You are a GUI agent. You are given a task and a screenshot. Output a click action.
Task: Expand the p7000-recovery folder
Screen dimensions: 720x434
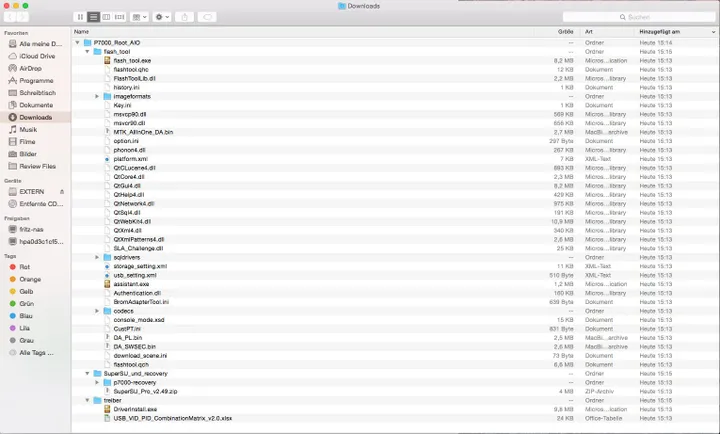tap(97, 382)
